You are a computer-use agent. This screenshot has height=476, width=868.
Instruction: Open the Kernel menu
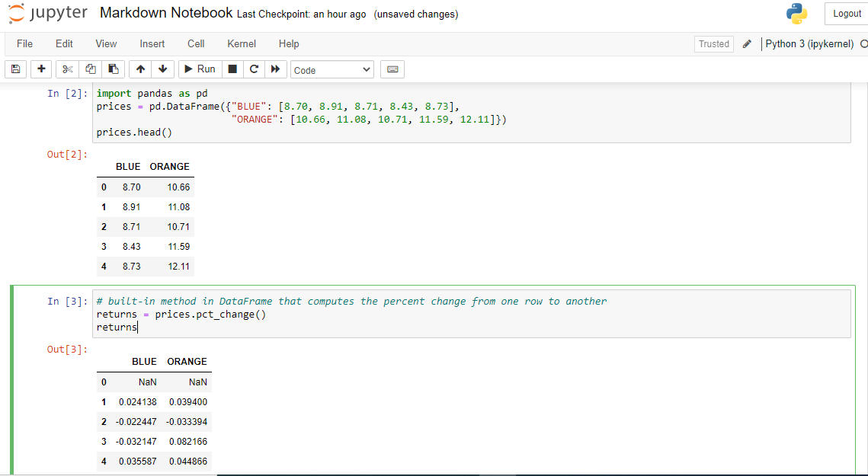(241, 43)
